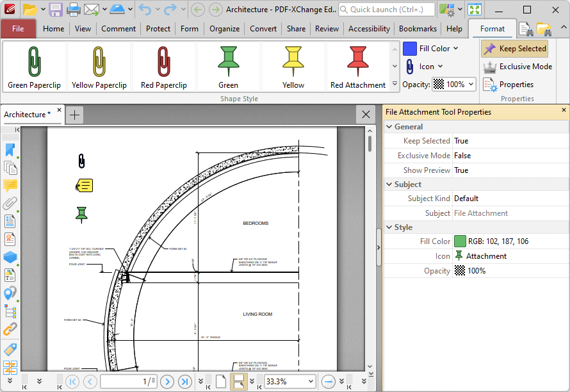Collapse the Style properties section
This screenshot has width=570, height=392.
[x=389, y=227]
